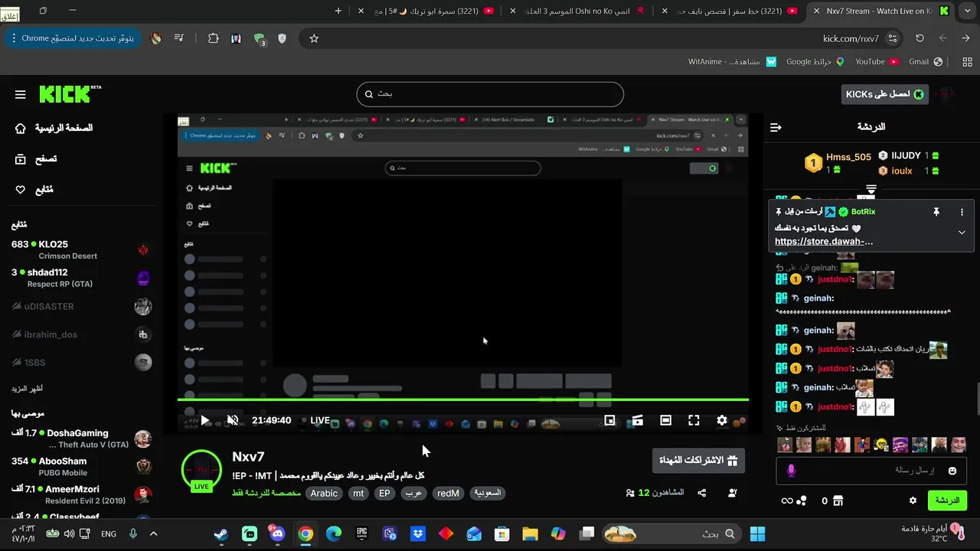The image size is (980, 551).
Task: Open WitAnime bookmark in bookmarks bar
Action: pos(732,61)
